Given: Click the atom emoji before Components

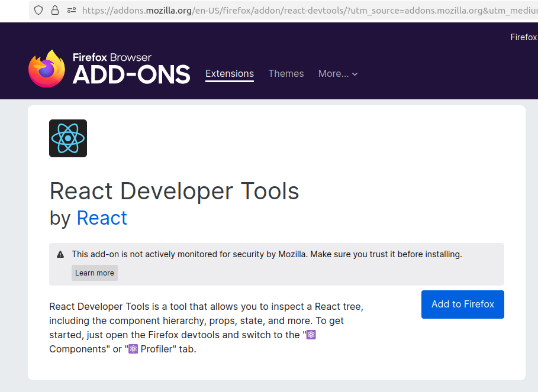Looking at the screenshot, I should 311,335.
